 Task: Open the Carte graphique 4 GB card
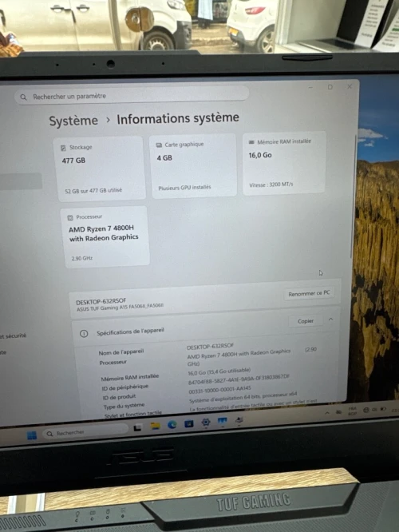coord(193,165)
